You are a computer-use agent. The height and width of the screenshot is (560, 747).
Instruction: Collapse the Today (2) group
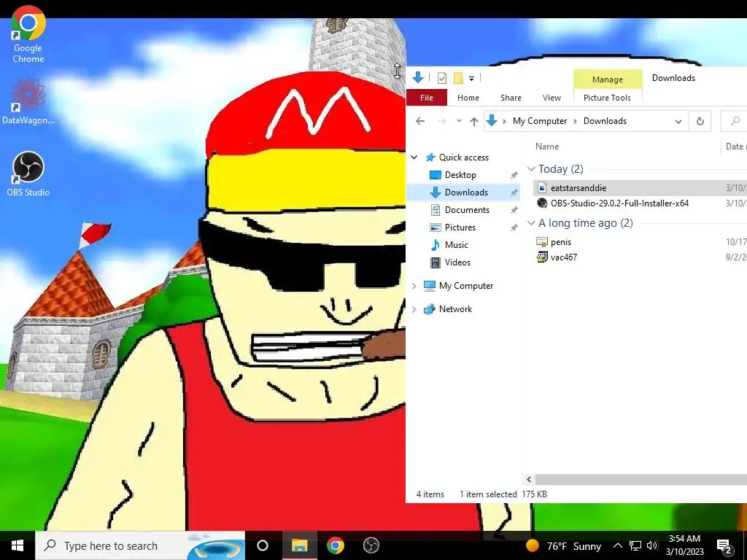(531, 169)
